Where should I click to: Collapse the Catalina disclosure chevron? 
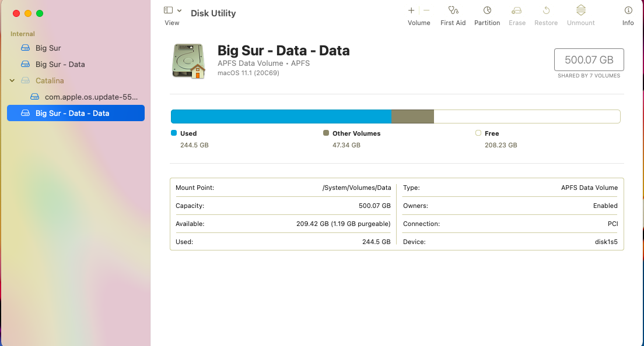12,80
